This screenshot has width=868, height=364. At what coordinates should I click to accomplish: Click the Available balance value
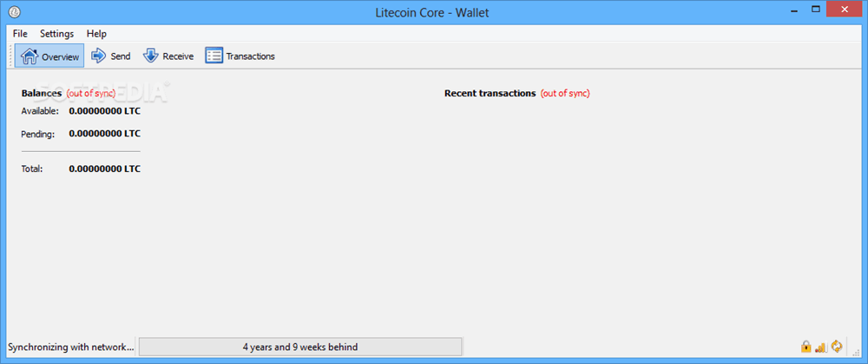(x=105, y=111)
